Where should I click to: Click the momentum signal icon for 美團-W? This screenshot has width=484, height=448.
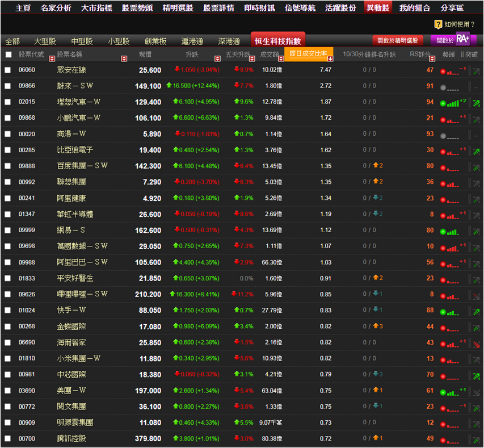click(x=453, y=392)
